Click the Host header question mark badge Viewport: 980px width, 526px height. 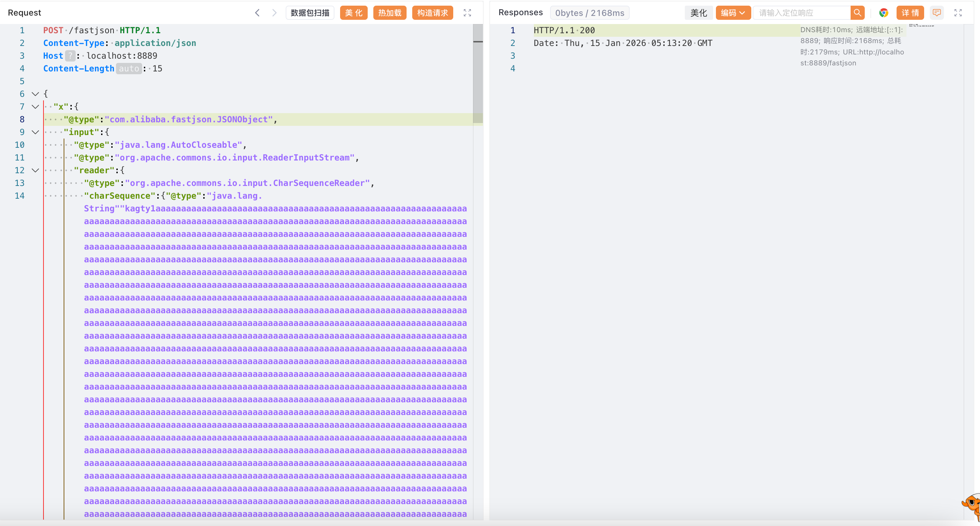(x=70, y=56)
